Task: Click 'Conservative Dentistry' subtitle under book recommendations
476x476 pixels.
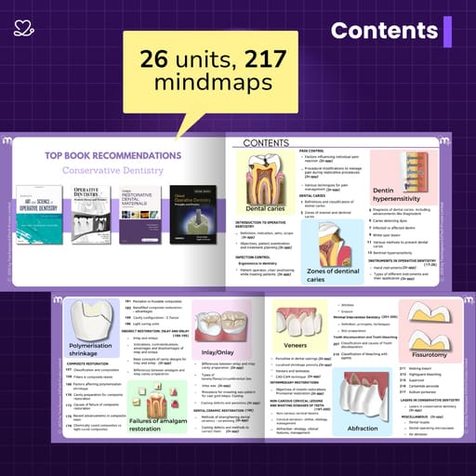Action: tap(112, 170)
